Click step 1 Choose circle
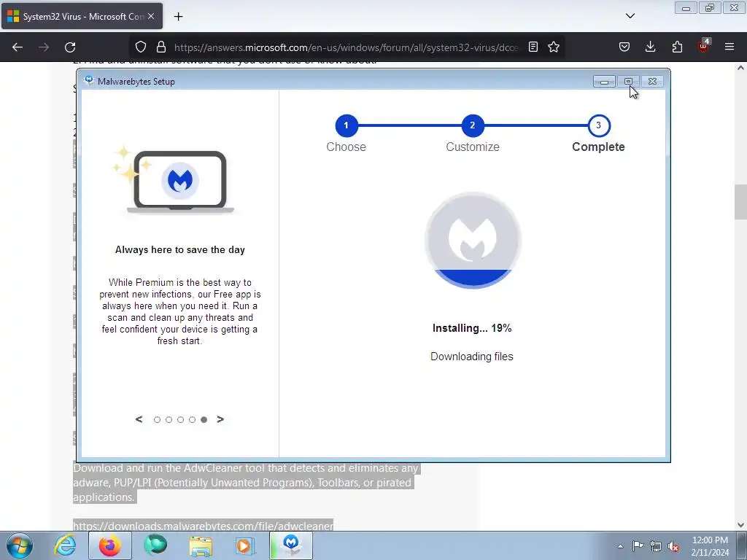The image size is (747, 560). (347, 125)
